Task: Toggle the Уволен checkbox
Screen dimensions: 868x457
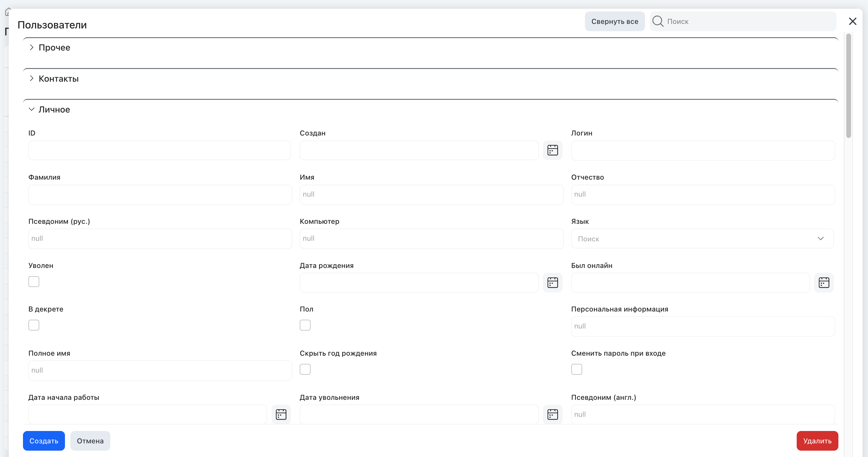Action: [34, 282]
